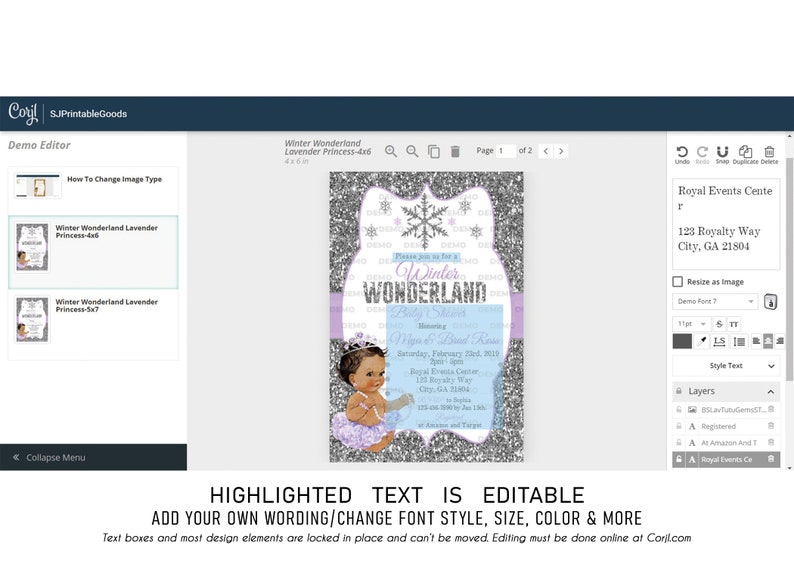Pick a color with the eyedropper
Image resolution: width=794 pixels, height=567 pixels.
[x=701, y=341]
